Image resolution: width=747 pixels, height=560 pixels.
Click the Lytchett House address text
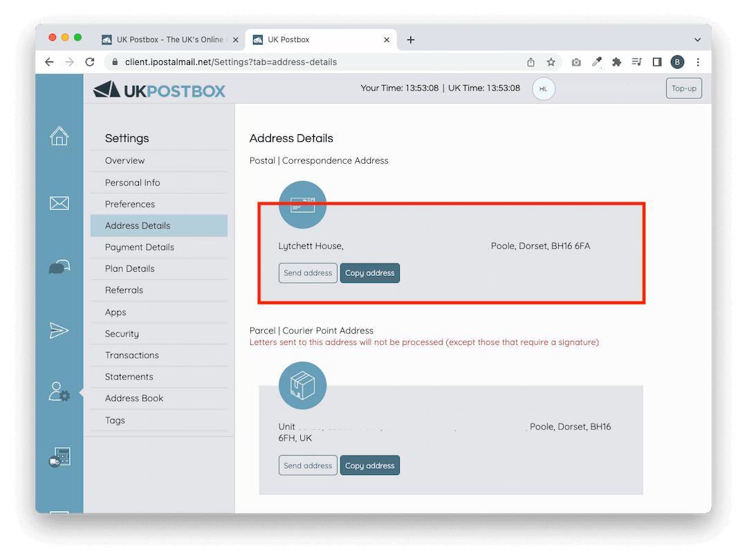pos(434,245)
